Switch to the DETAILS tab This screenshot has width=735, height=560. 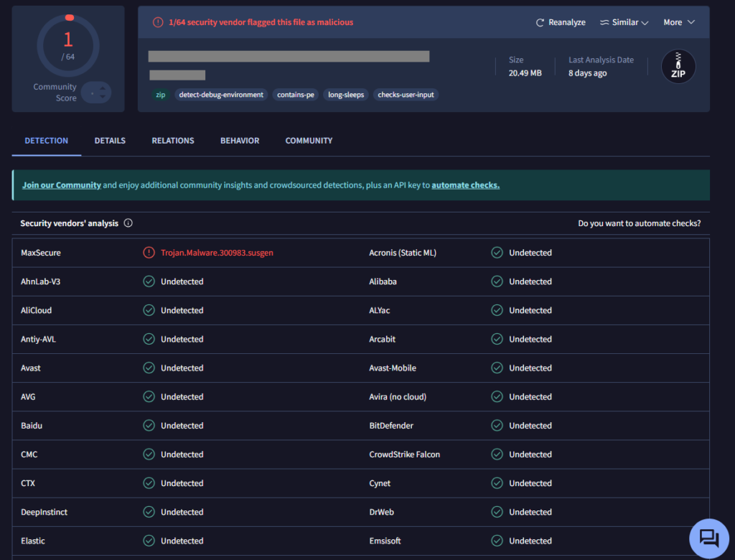point(110,141)
